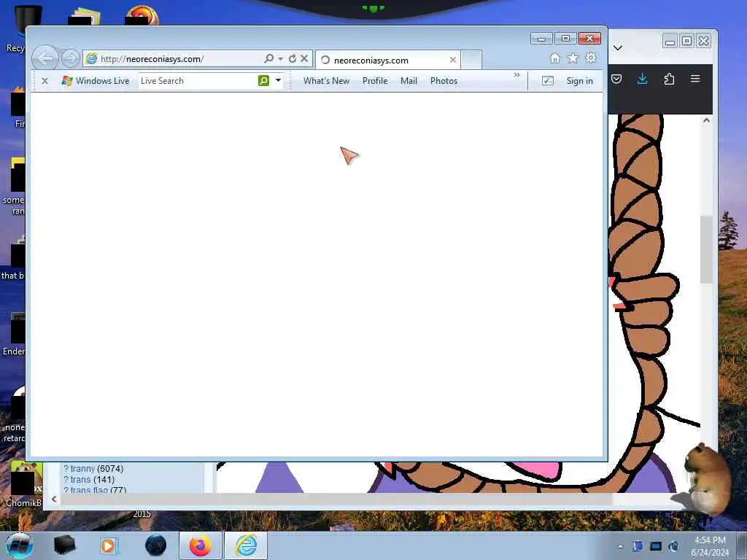Show hidden system tray icons
The height and width of the screenshot is (560, 747).
[620, 546]
